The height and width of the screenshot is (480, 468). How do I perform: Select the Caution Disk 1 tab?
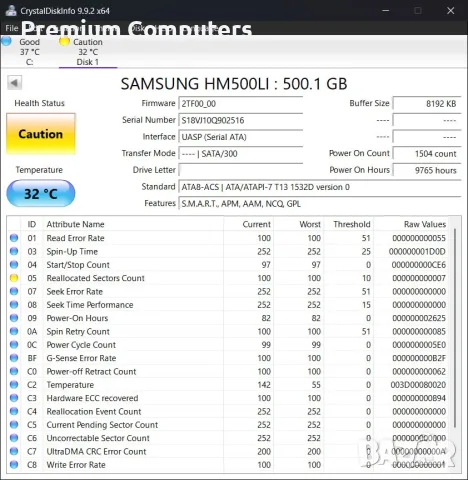point(88,52)
